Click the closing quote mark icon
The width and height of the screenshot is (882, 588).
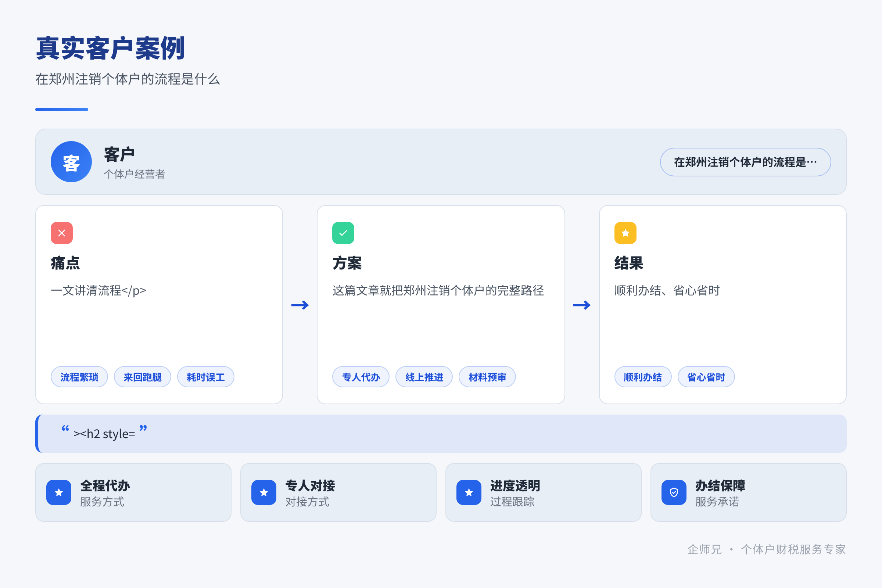pyautogui.click(x=143, y=428)
